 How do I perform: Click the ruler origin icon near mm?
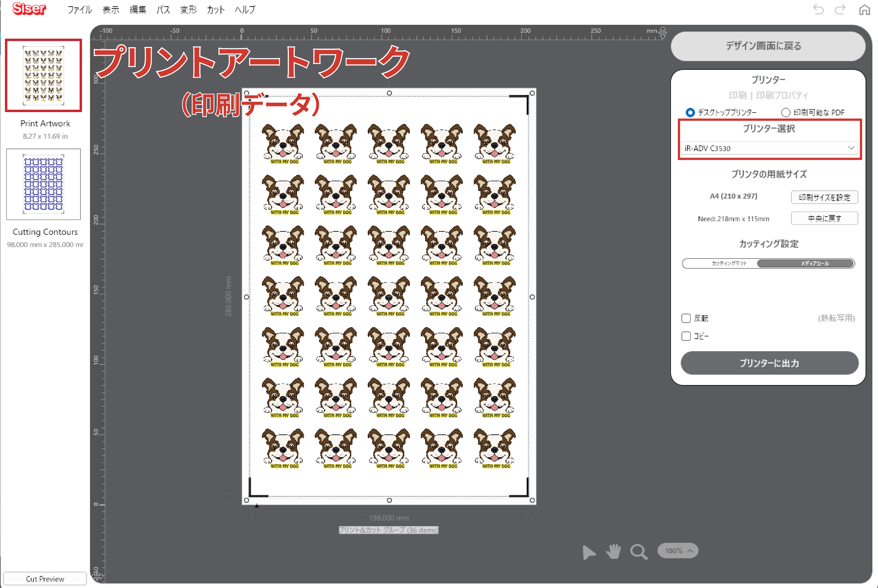click(x=663, y=33)
